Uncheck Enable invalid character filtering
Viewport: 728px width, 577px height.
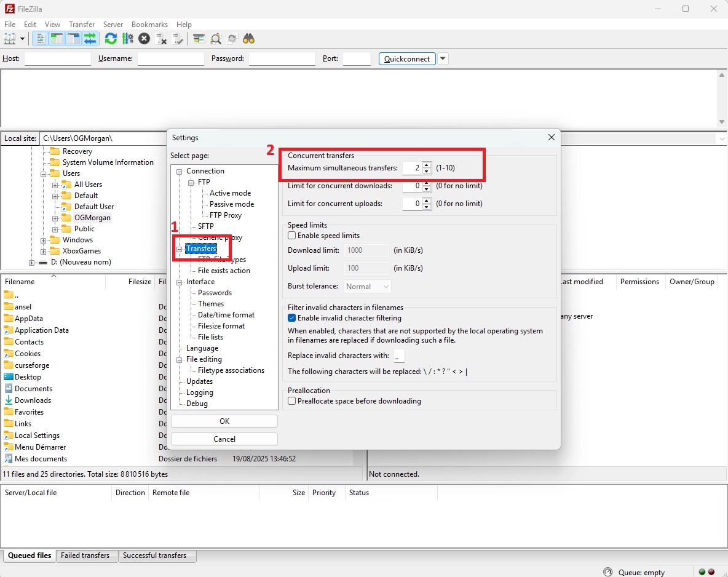tap(291, 318)
